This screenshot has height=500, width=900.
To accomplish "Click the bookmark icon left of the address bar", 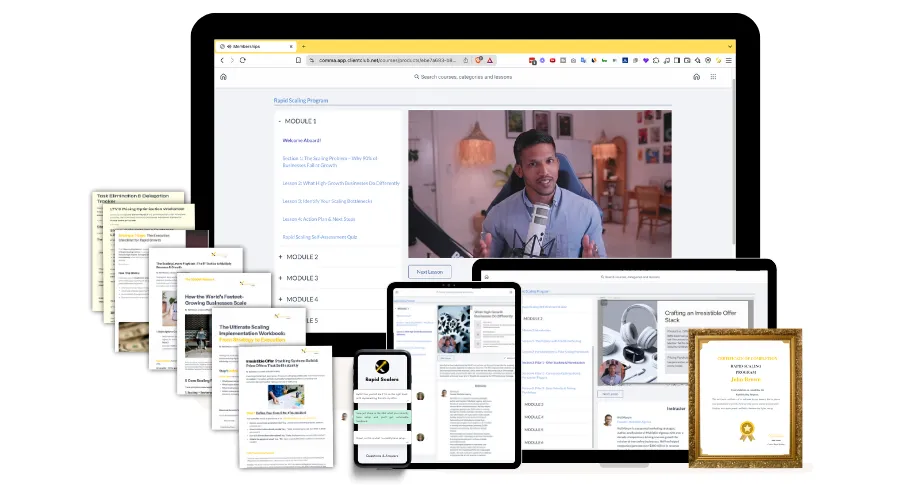I will coord(298,60).
